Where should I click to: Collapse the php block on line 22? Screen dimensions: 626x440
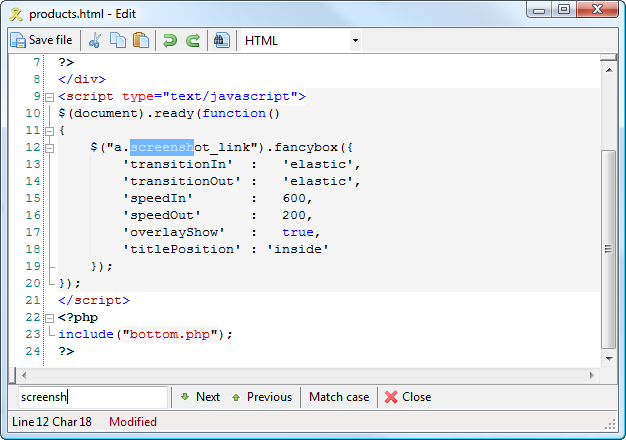(x=48, y=318)
